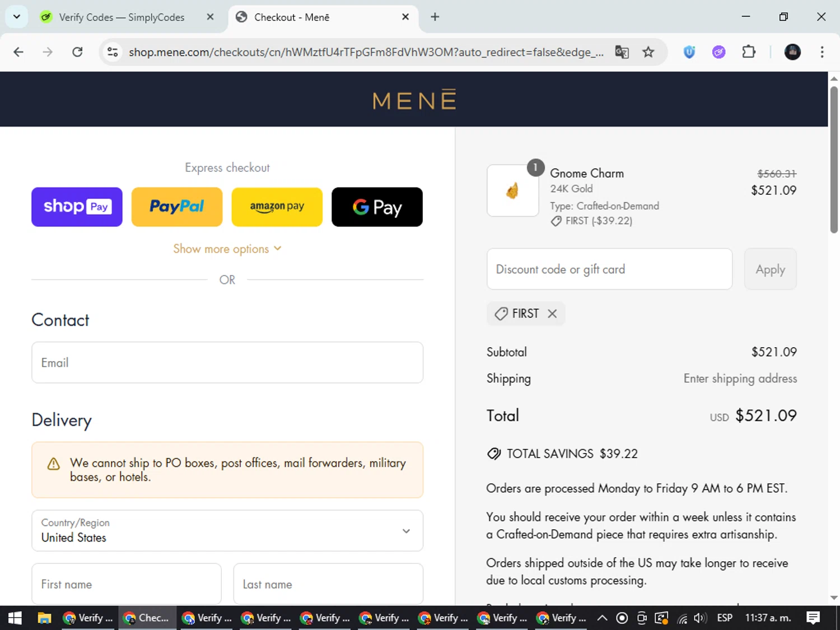Open the purple round extension icon
840x630 pixels.
pos(718,52)
